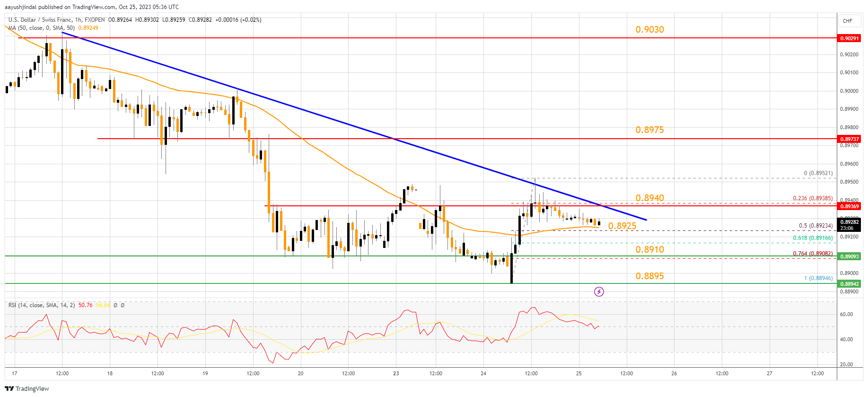Click the red 0.90291 price label
This screenshot has height=397, width=868.
tap(849, 38)
